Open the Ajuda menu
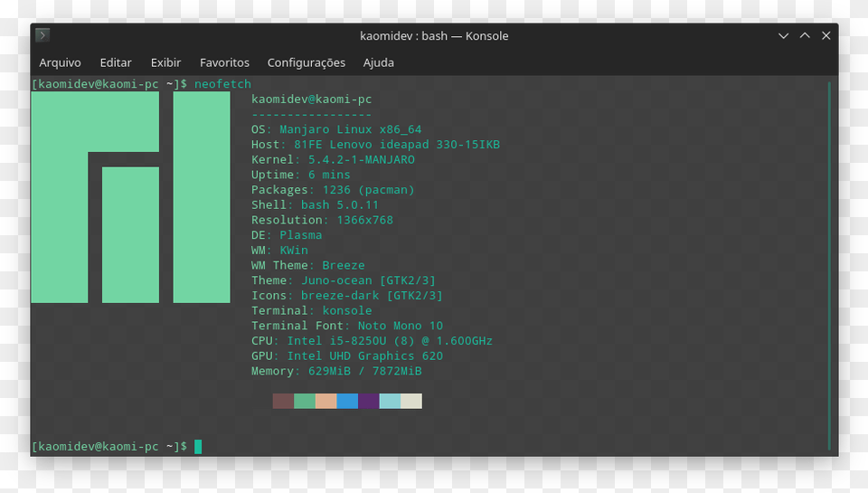 click(x=379, y=62)
